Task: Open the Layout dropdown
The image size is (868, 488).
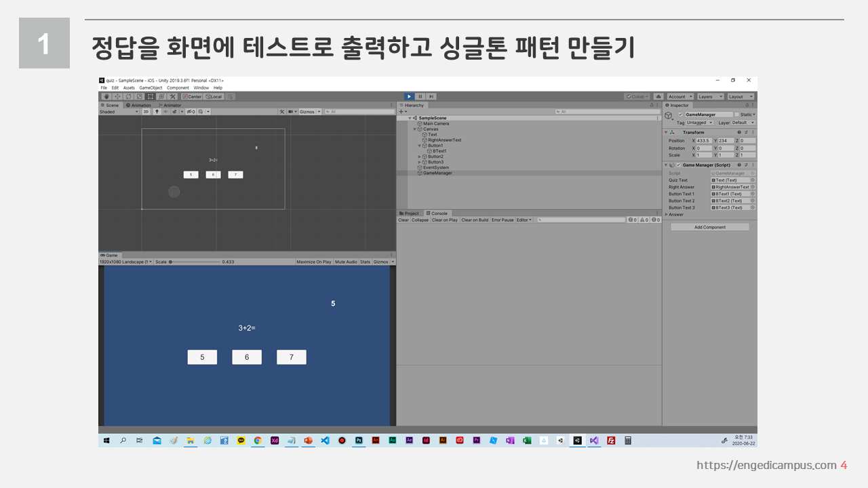Action: 741,96
